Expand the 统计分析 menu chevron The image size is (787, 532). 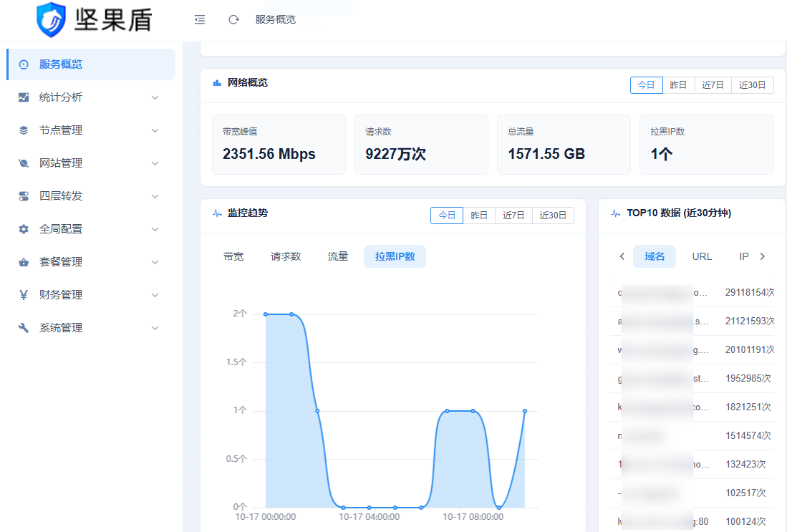155,97
